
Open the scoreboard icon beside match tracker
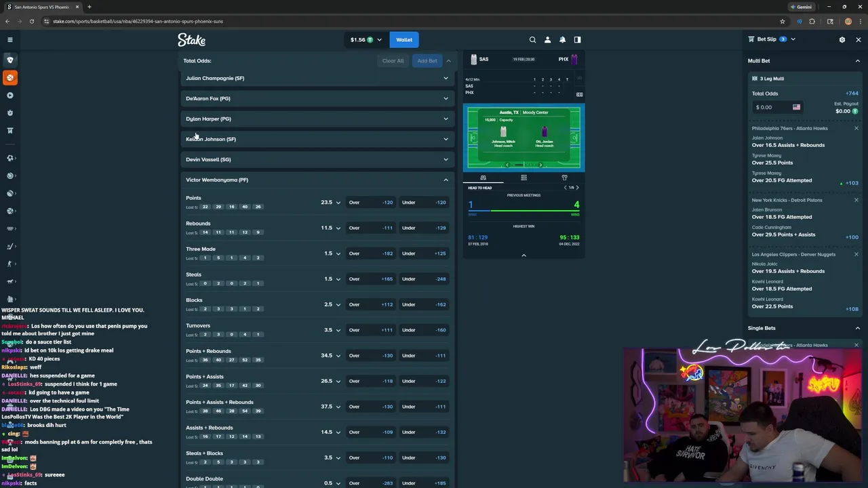[x=579, y=94]
